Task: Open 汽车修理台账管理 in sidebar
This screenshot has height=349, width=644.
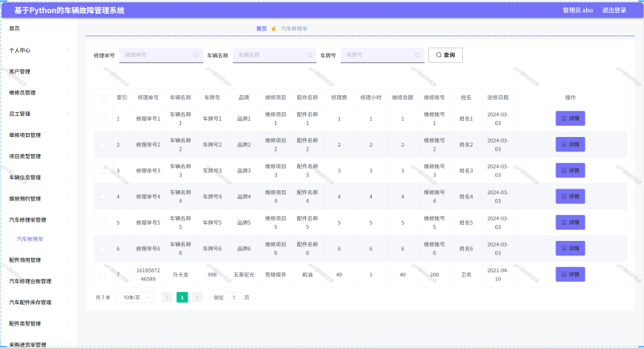Action: pyautogui.click(x=30, y=281)
